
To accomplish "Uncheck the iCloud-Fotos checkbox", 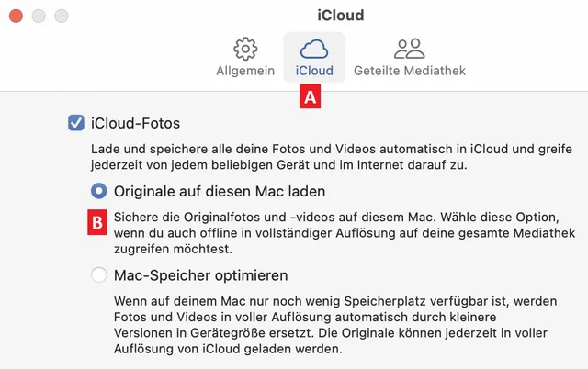I will pos(76,122).
